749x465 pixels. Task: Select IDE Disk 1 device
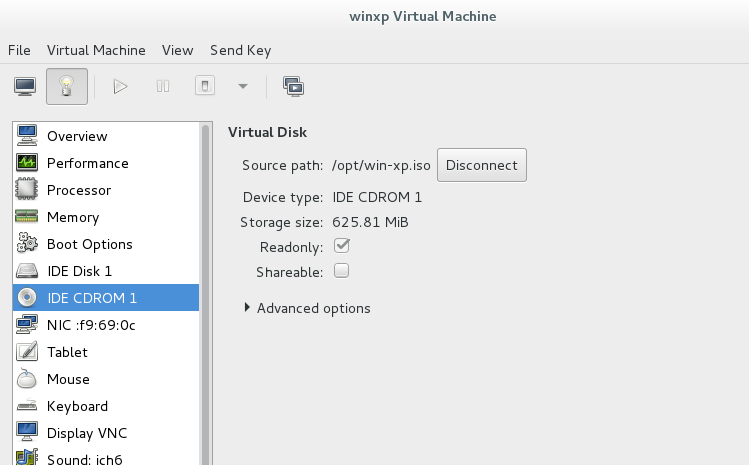[79, 271]
